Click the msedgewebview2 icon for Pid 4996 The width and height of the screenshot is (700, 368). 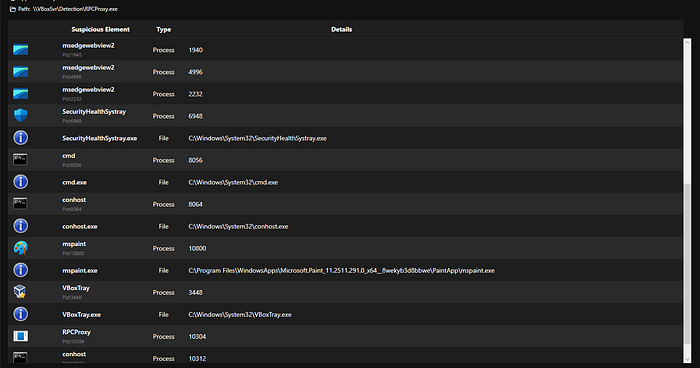21,71
